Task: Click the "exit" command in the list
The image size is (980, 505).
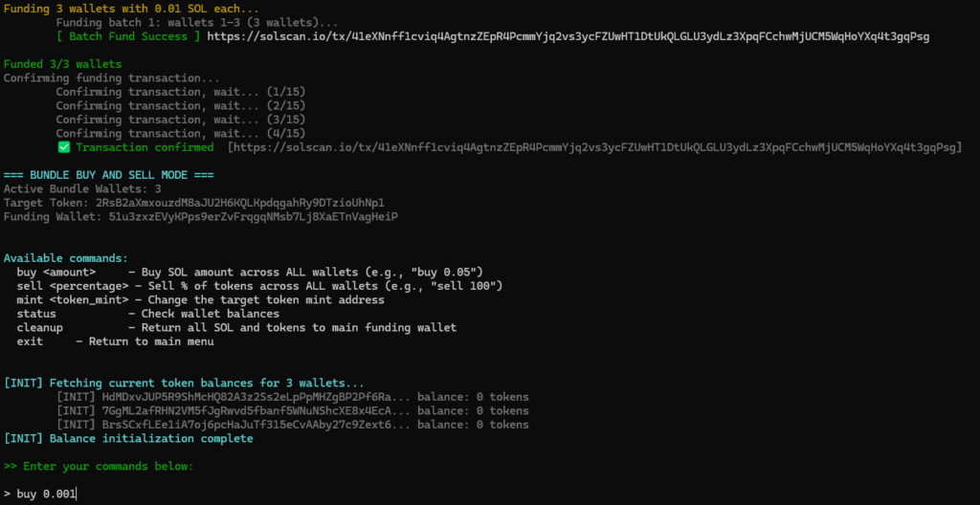Action: [x=30, y=341]
